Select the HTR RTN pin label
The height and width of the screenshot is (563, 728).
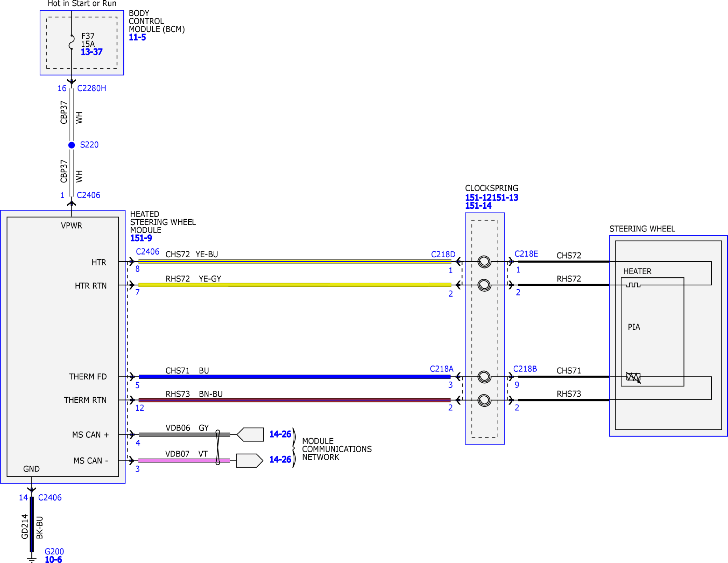coord(91,286)
